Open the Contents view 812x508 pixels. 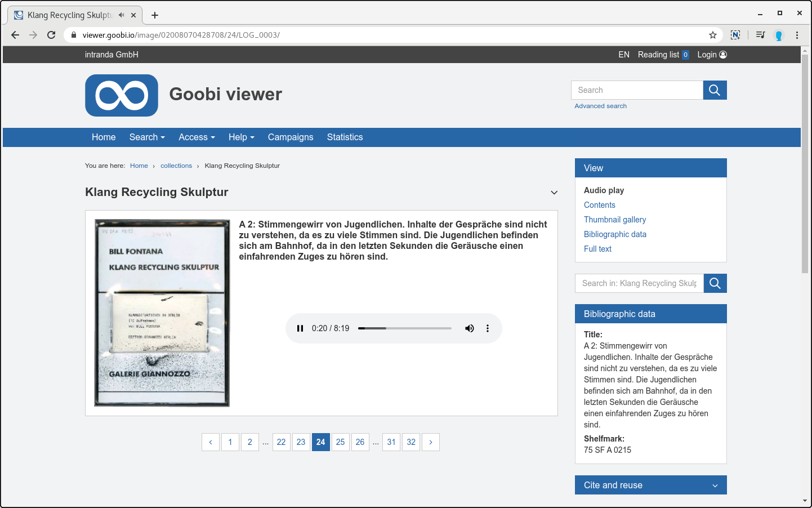600,205
